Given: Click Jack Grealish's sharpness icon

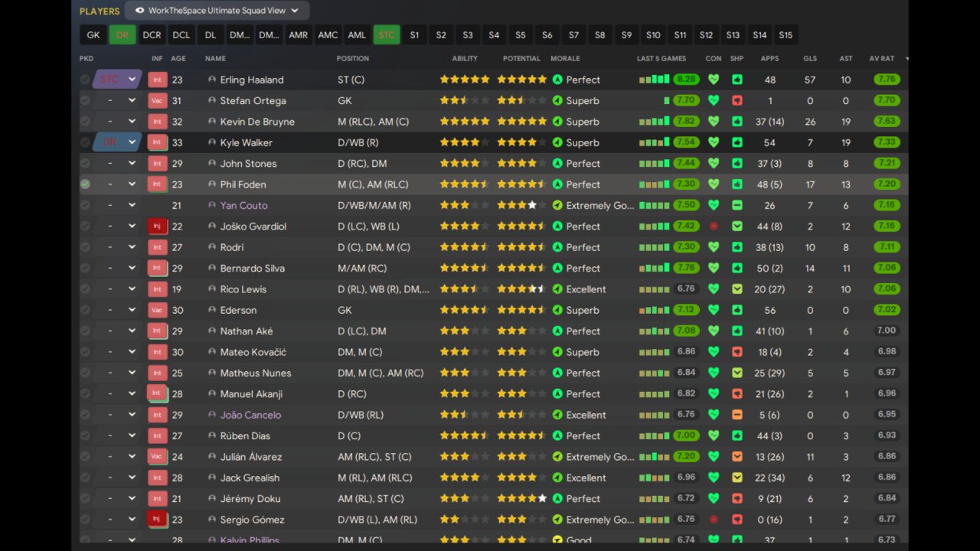Looking at the screenshot, I should pos(737,478).
